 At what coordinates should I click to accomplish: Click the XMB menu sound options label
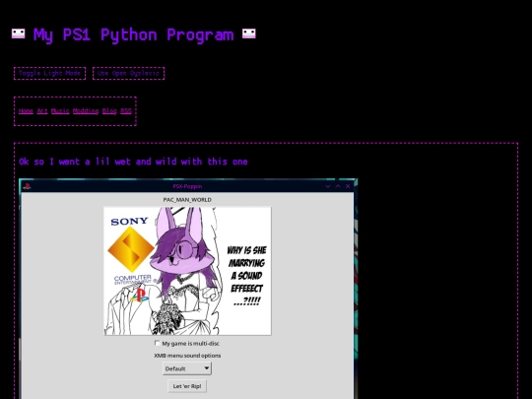click(187, 356)
